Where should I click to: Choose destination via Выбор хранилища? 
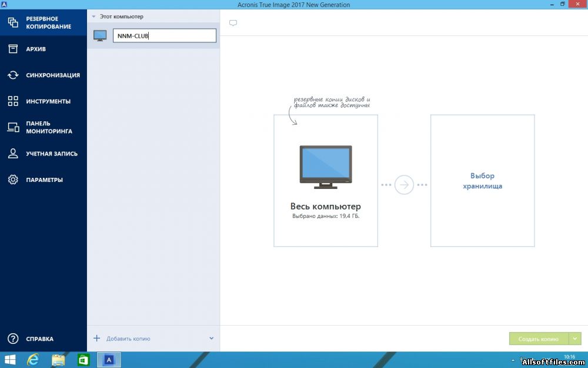pos(482,181)
